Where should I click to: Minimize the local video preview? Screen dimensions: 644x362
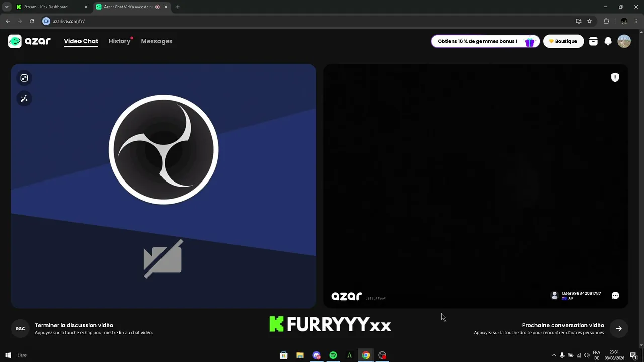24,78
